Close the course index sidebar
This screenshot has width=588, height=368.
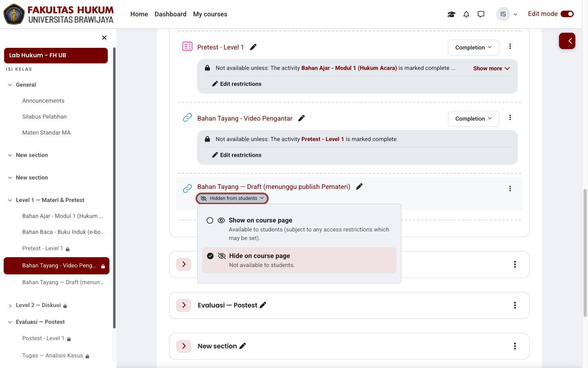click(x=104, y=38)
